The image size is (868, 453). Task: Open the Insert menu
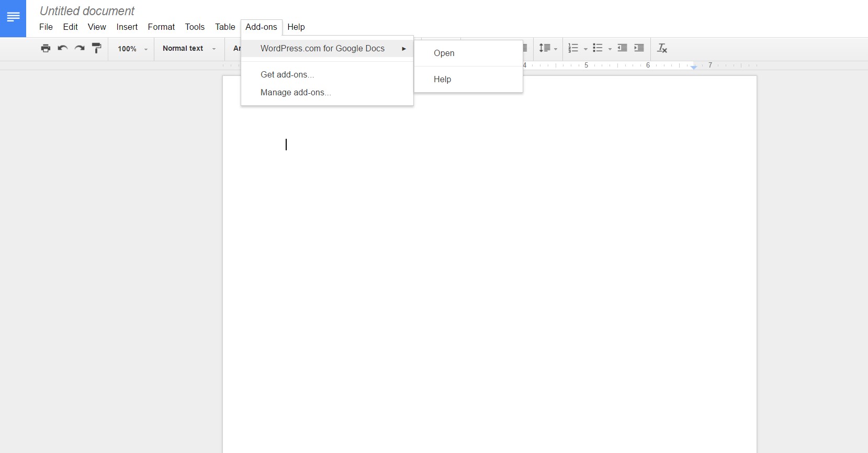point(127,27)
